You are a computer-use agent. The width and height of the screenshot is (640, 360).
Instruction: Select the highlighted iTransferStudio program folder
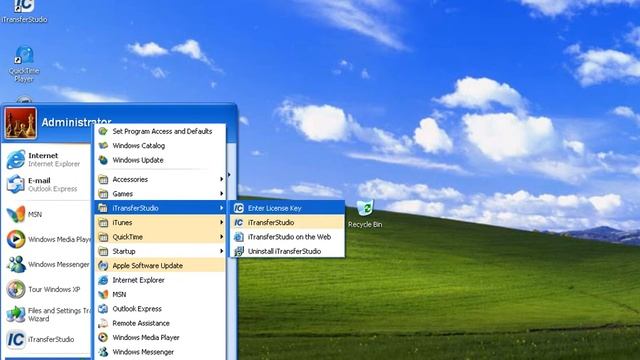coord(160,208)
